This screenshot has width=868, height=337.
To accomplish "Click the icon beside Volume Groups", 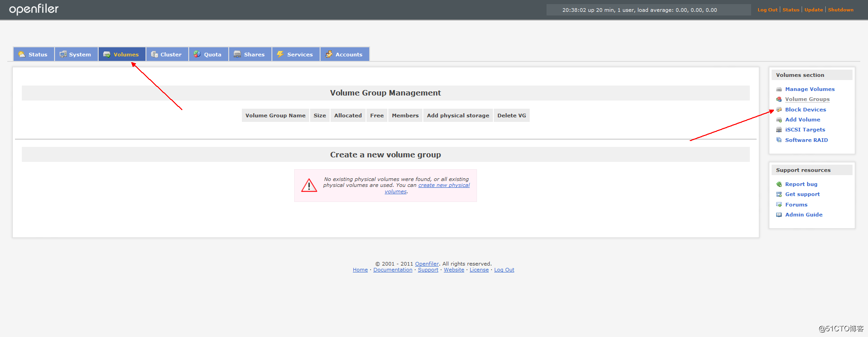I will tap(779, 99).
